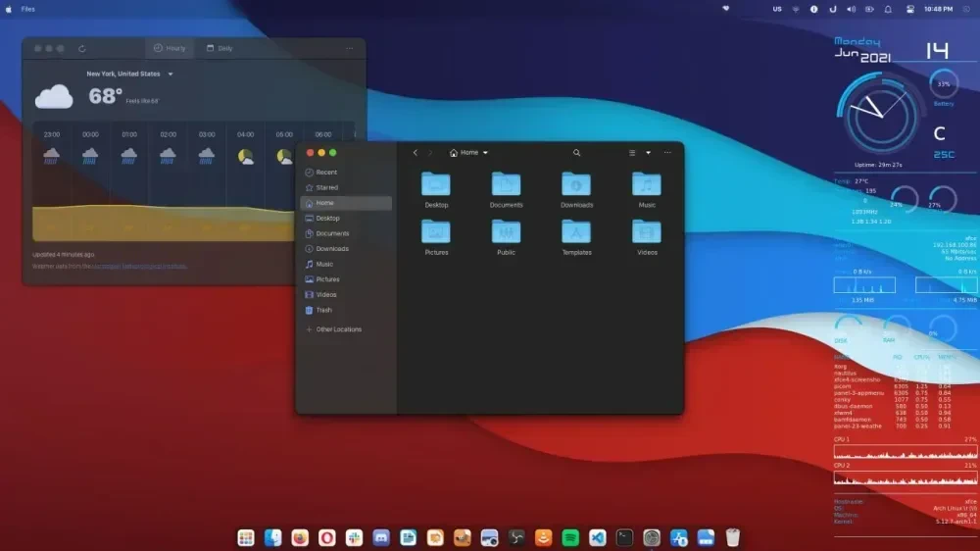Launch Firefox from the dock
The image size is (980, 551).
tap(300, 538)
